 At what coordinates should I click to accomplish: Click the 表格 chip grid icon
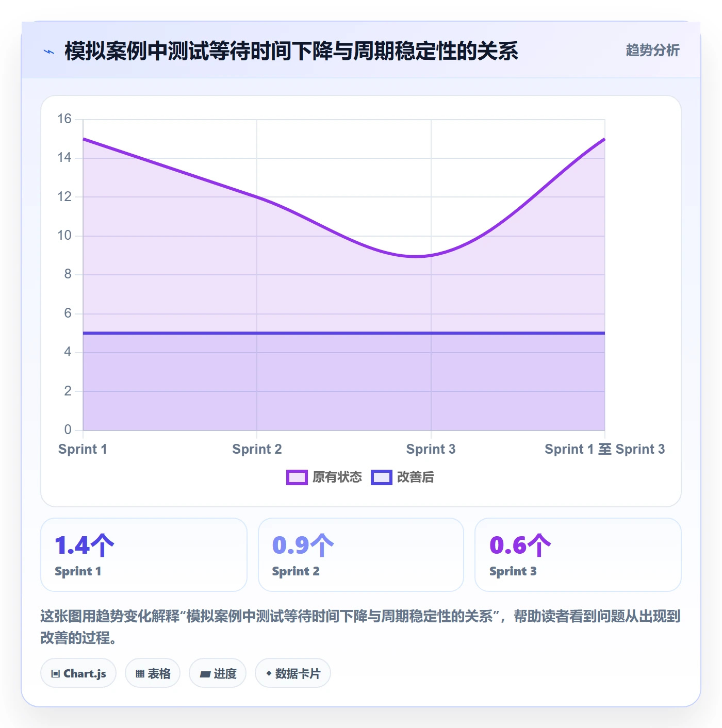coord(140,674)
